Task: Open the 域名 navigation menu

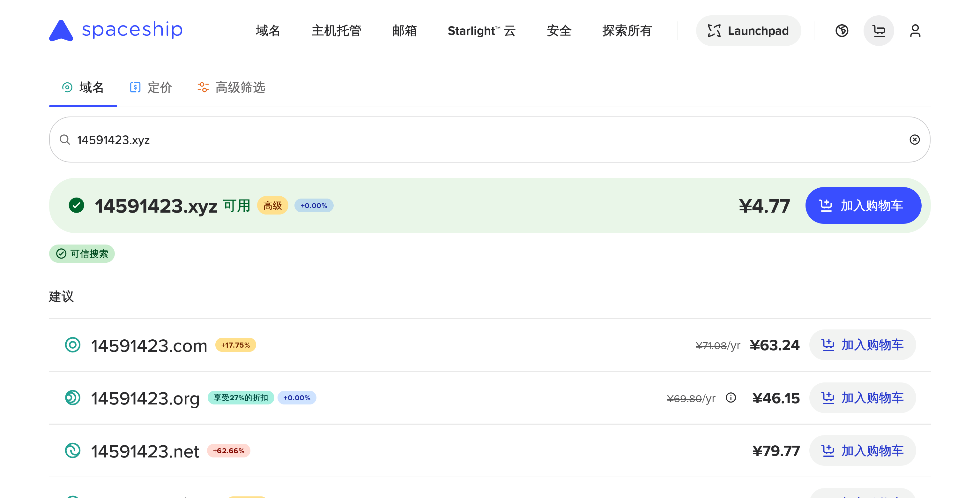Action: 268,31
